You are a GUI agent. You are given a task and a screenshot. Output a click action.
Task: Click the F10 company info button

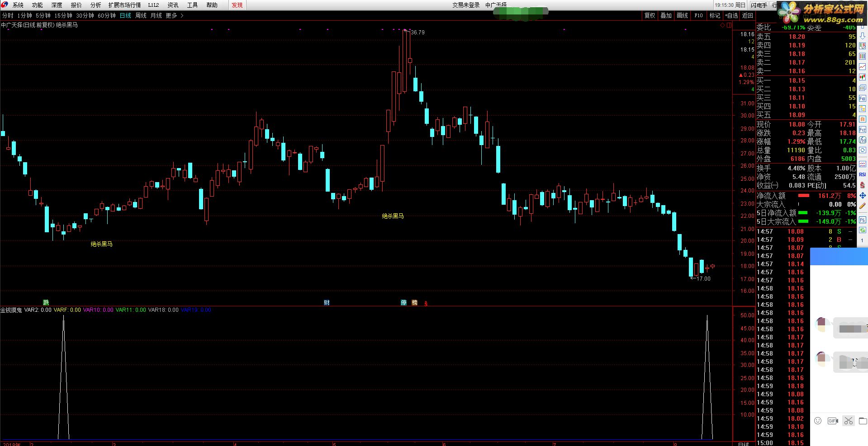pos(699,15)
